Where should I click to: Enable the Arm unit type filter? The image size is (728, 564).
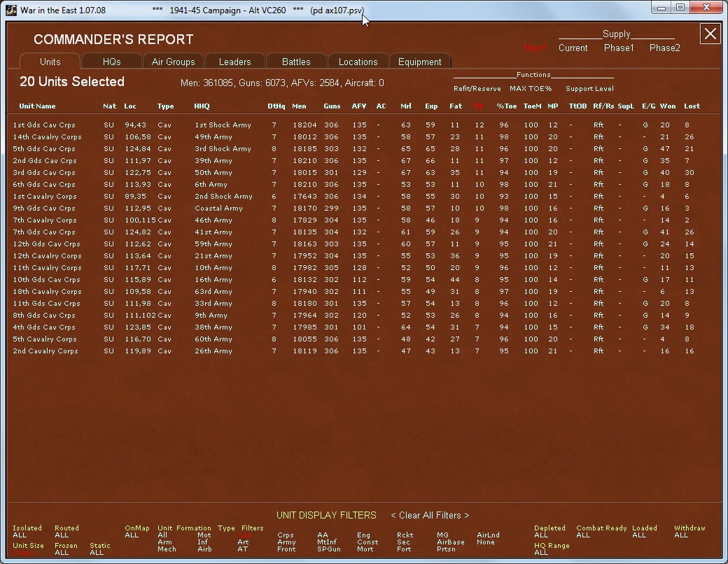pyautogui.click(x=164, y=542)
